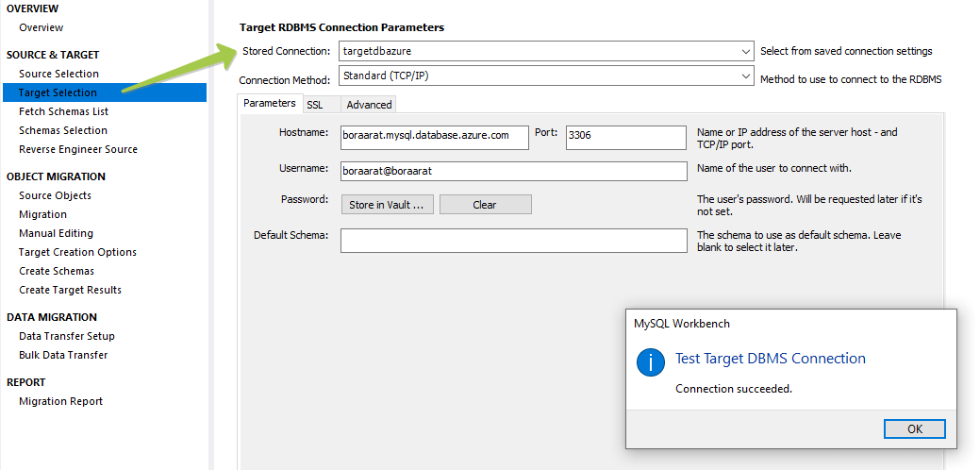Click the 'Test Target DBMS Connection' heading

click(x=771, y=359)
